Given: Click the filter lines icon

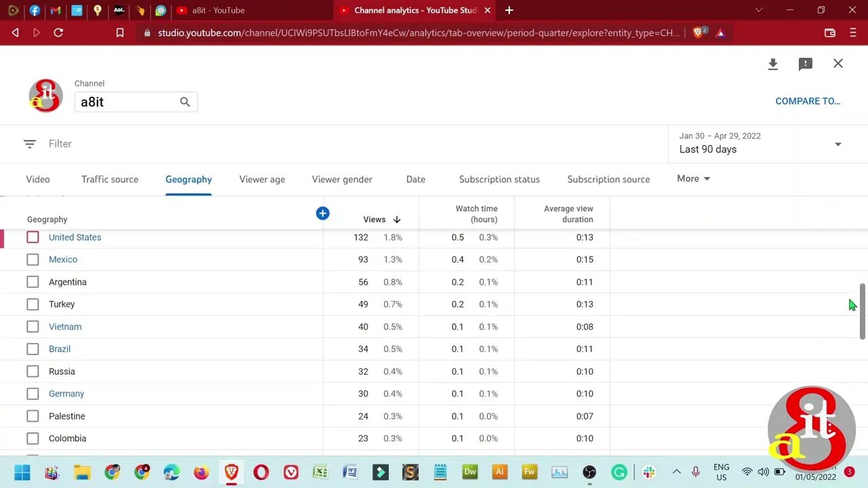Looking at the screenshot, I should [x=29, y=144].
